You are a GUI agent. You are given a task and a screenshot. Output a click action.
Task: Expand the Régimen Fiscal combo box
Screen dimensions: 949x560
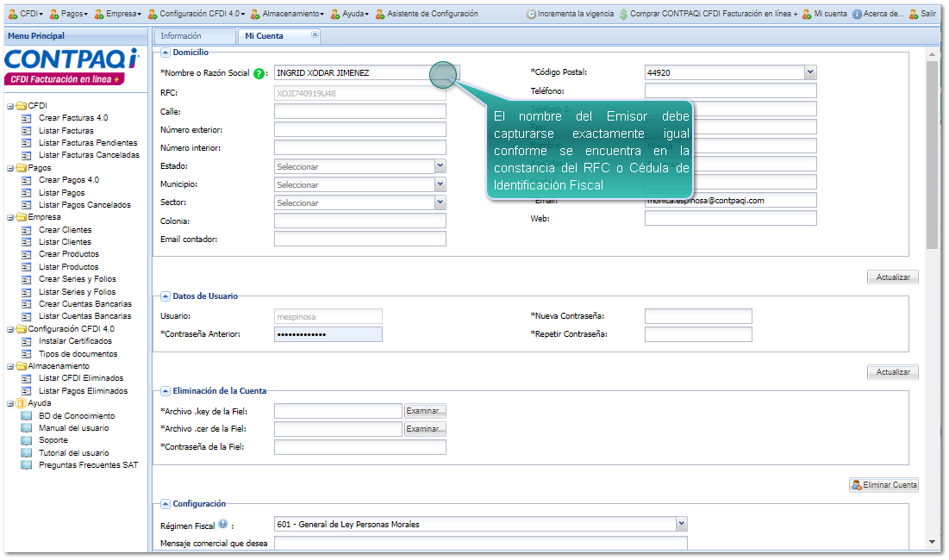tap(682, 524)
